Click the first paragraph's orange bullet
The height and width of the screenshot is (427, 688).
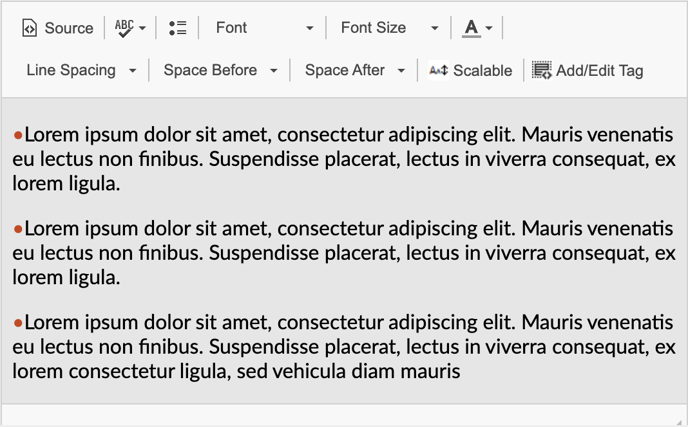18,135
